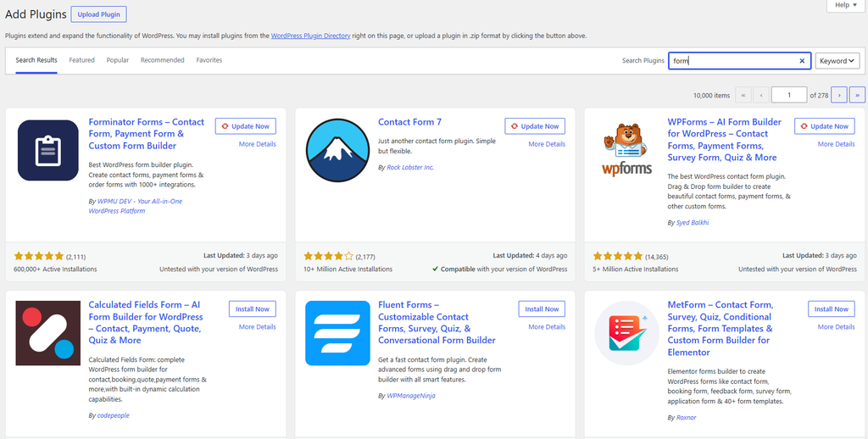Update the Contact Form 7 plugin now
The height and width of the screenshot is (439, 868).
click(536, 126)
